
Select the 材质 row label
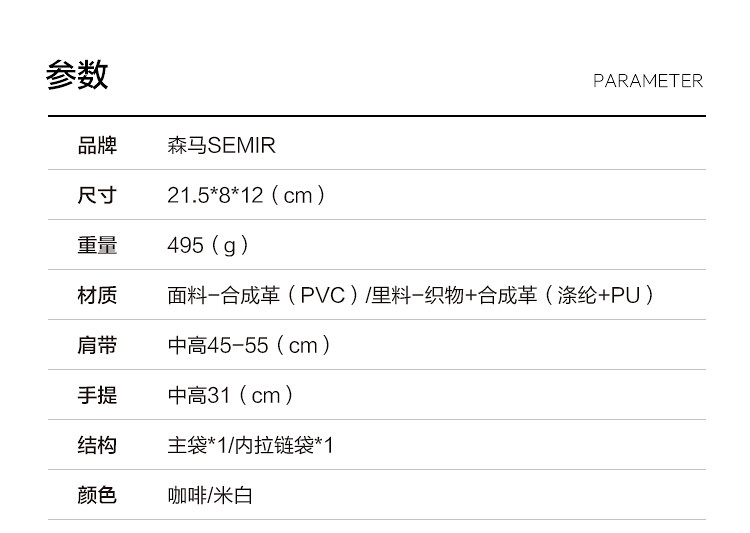(97, 295)
